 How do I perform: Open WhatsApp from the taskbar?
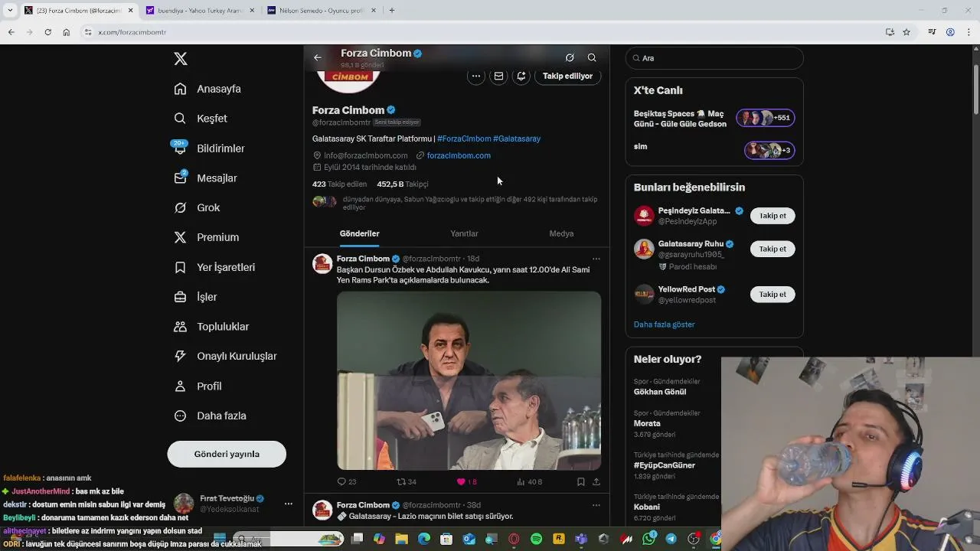click(x=649, y=540)
